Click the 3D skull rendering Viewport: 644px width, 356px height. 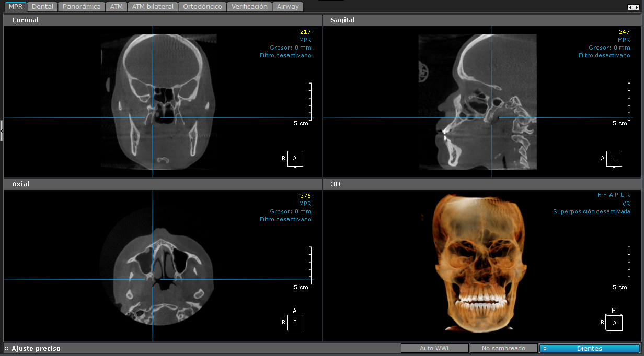480,261
